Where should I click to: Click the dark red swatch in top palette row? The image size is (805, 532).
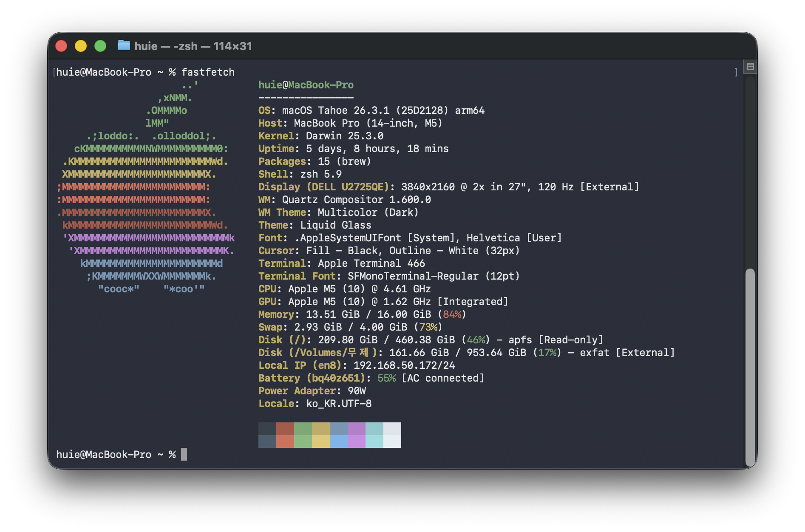285,429
